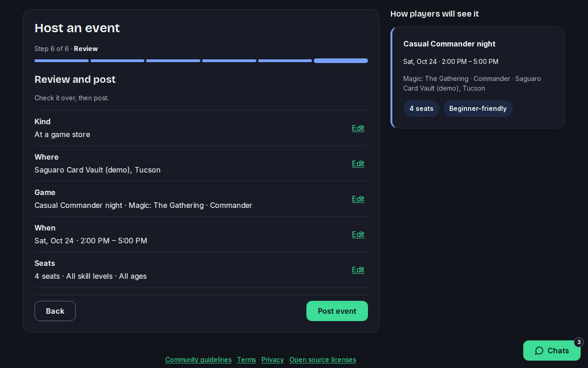The width and height of the screenshot is (588, 368).
Task: Click the chat bubble icon in Chats button
Action: (539, 351)
